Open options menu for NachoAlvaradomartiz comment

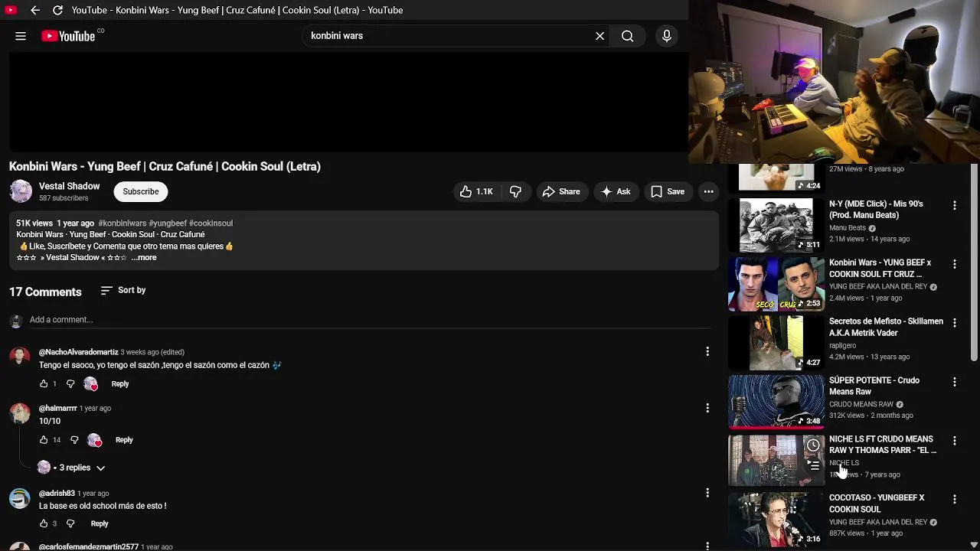[707, 351]
